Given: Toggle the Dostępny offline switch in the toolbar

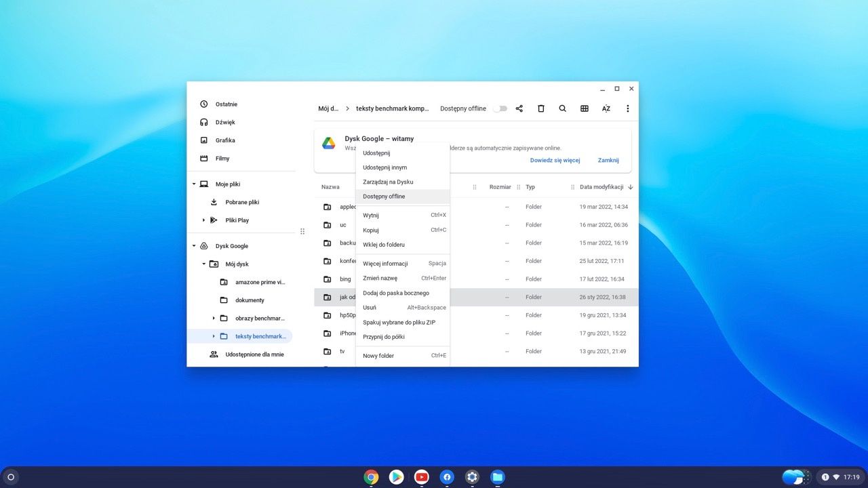Looking at the screenshot, I should pos(500,108).
